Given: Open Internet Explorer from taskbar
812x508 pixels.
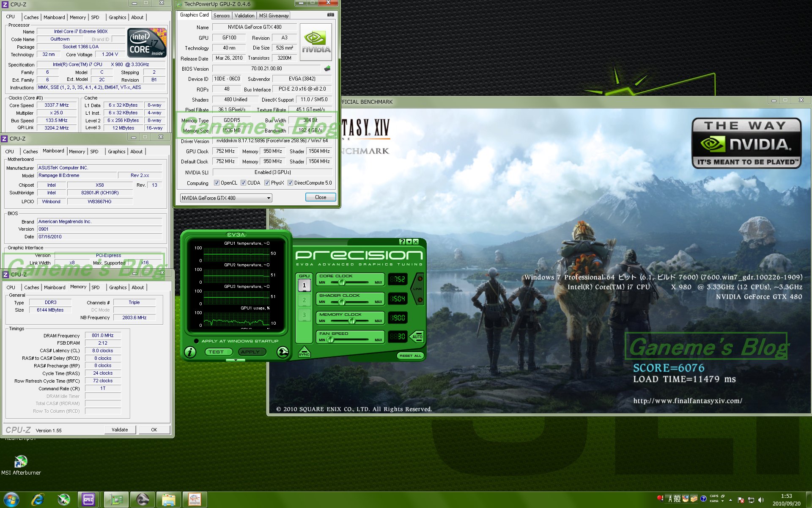Looking at the screenshot, I should (38, 500).
